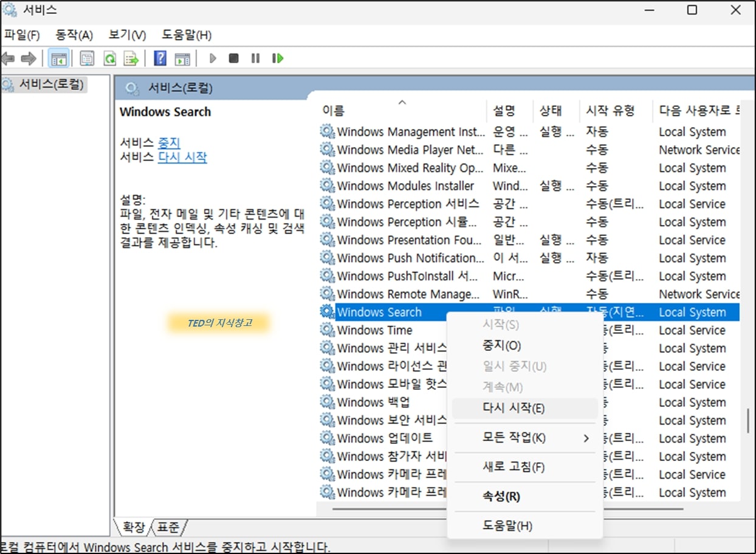The image size is (756, 554).
Task: Choose 도움말(H) in the context menu
Action: click(x=525, y=525)
